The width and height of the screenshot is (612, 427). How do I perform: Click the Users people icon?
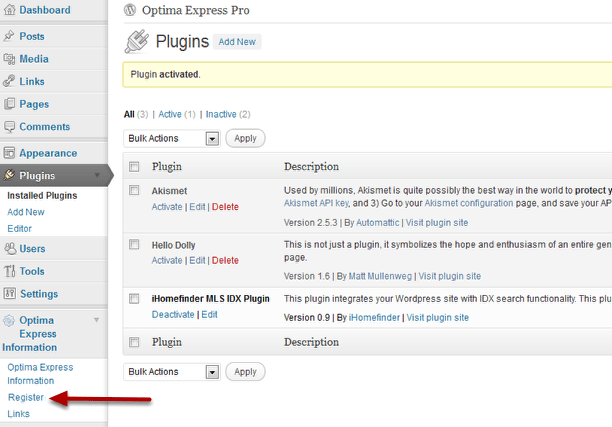[x=10, y=248]
